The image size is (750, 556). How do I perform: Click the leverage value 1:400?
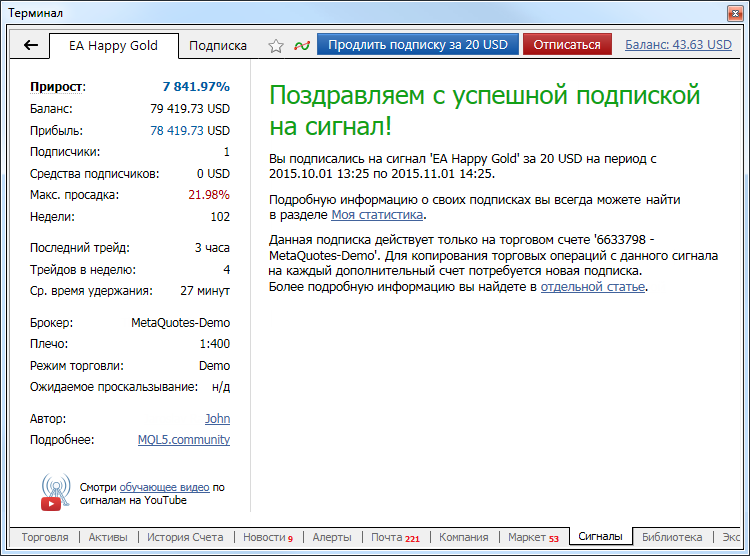coord(215,344)
